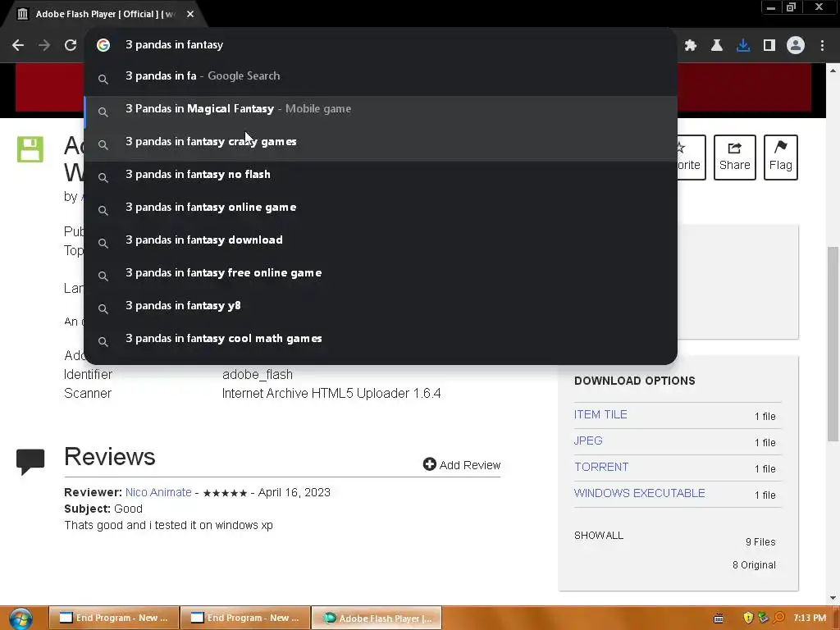Select the Adobe Flash Player [Official] tab
This screenshot has width=840, height=630.
(104, 14)
